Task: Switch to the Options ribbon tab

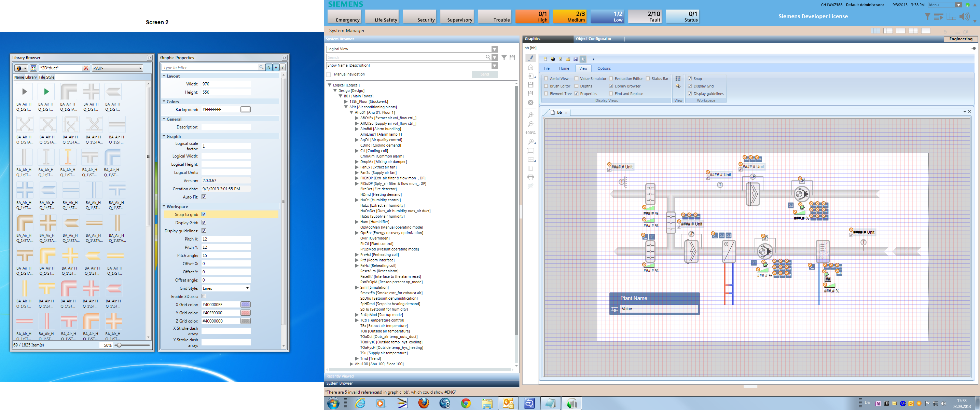Action: point(604,69)
